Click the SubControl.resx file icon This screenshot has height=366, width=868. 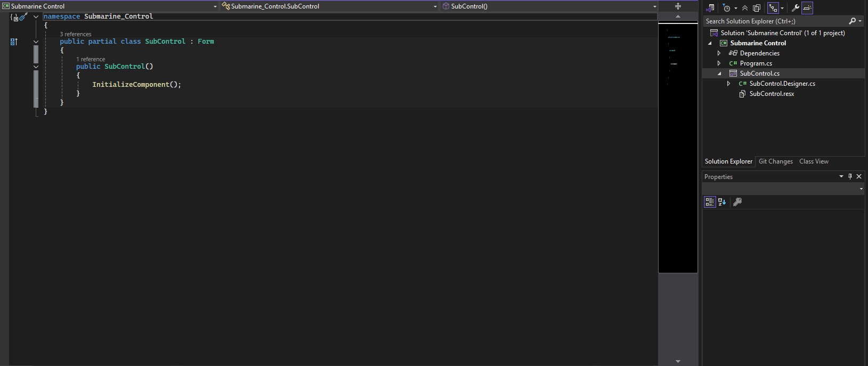coord(742,94)
